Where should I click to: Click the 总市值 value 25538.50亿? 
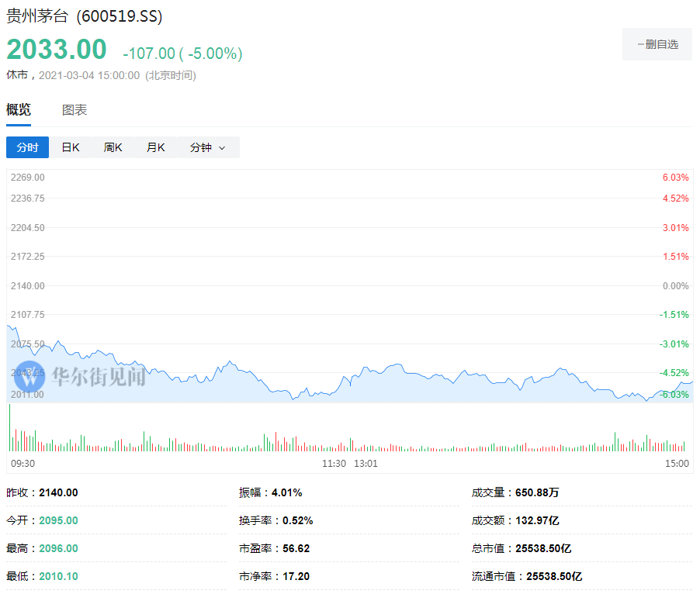point(543,548)
